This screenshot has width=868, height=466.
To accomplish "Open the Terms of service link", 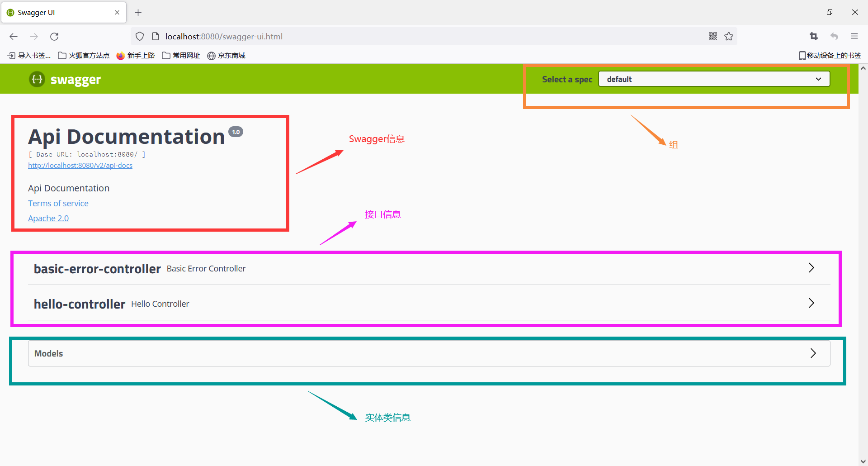I will pyautogui.click(x=58, y=204).
